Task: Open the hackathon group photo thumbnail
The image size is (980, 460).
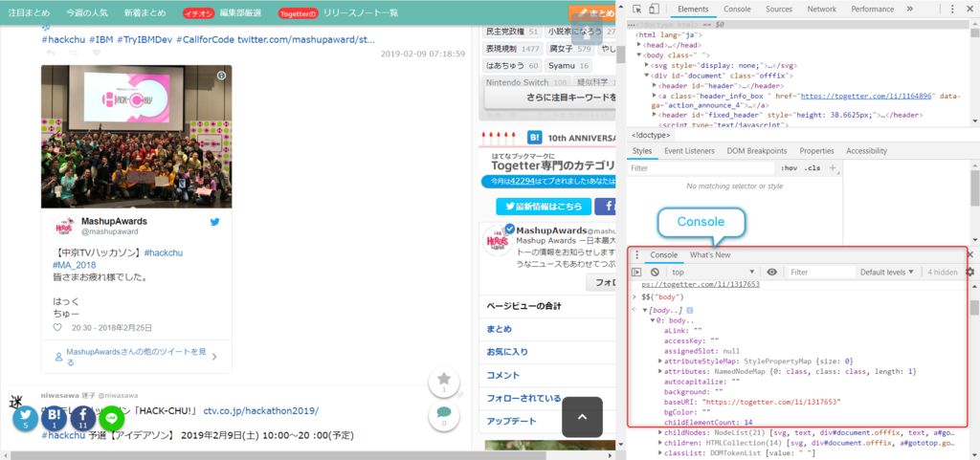Action: point(136,137)
